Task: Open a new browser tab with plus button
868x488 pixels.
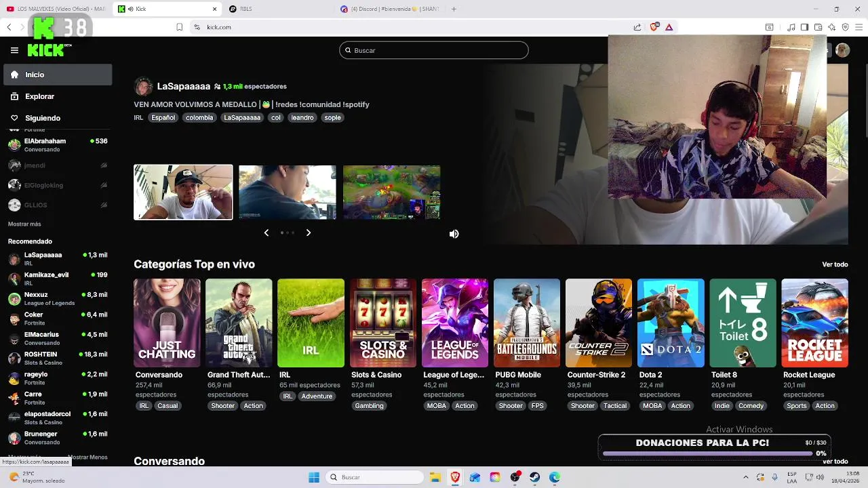Action: point(454,9)
